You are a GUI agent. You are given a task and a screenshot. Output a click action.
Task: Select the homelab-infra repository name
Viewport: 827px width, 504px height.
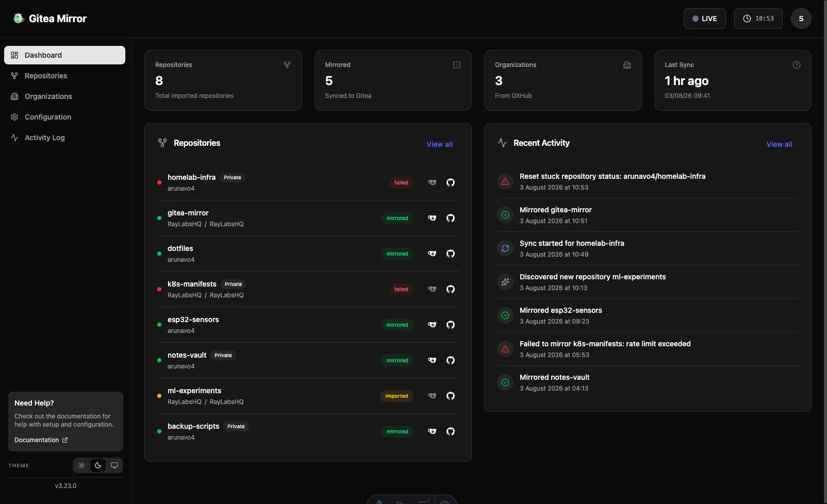pyautogui.click(x=191, y=177)
